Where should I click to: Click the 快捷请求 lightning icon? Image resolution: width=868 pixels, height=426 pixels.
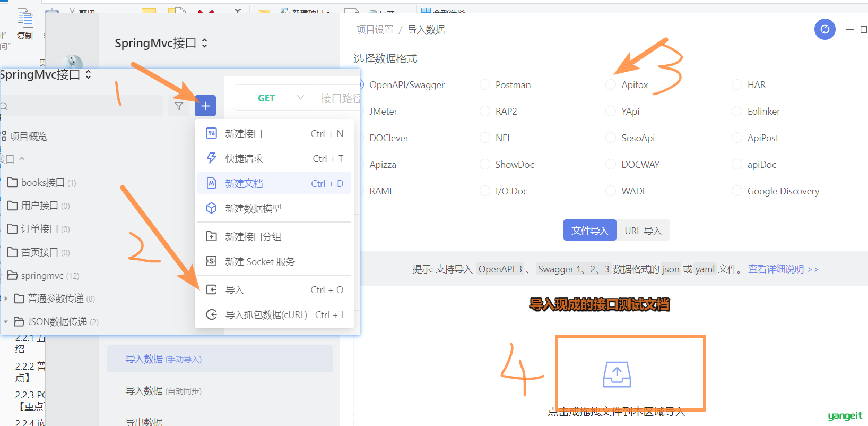pos(211,158)
